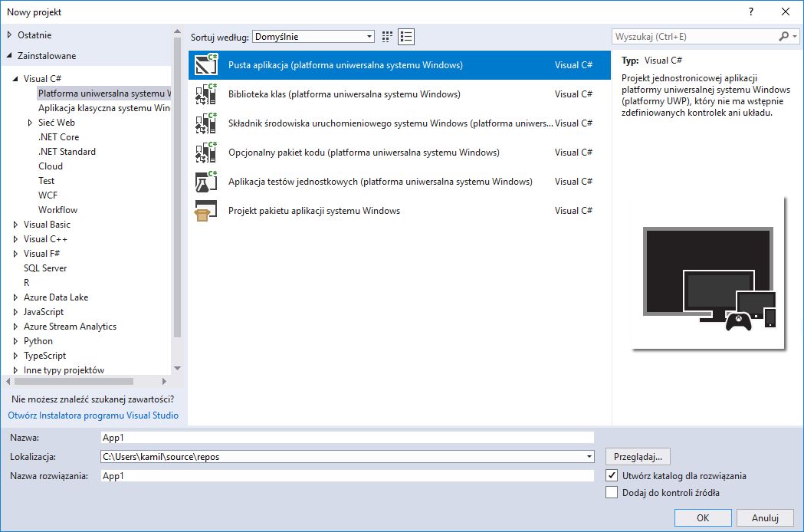Image resolution: width=804 pixels, height=532 pixels.
Task: Switch to small icons grid view
Action: coord(387,37)
